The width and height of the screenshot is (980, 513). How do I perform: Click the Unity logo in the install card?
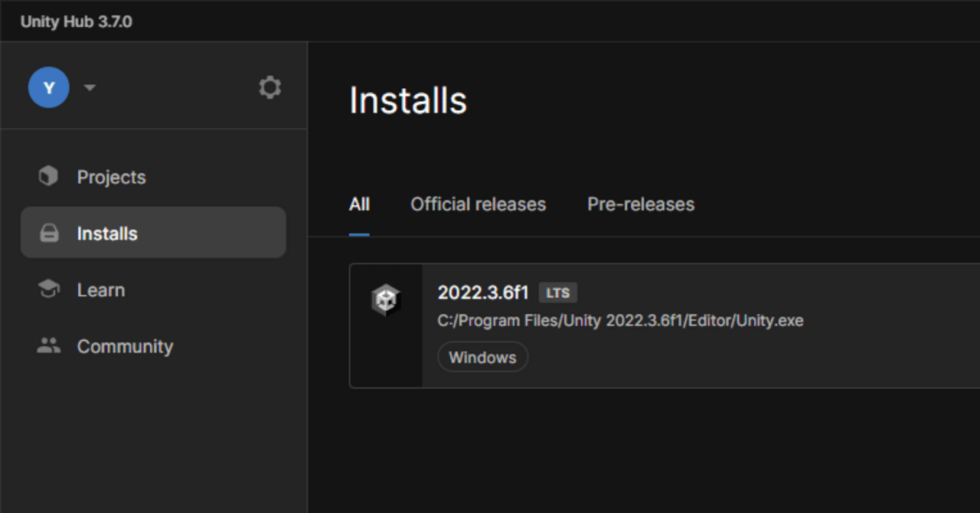pyautogui.click(x=386, y=299)
